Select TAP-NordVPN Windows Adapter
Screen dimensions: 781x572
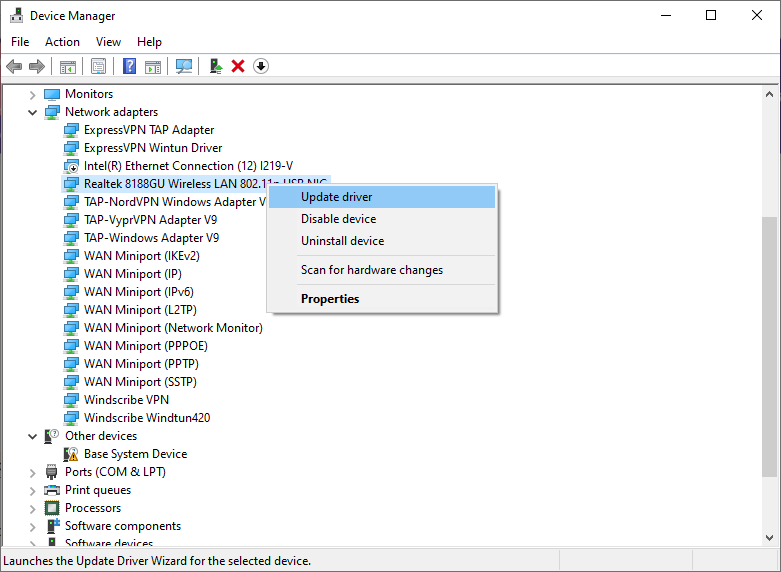point(175,202)
